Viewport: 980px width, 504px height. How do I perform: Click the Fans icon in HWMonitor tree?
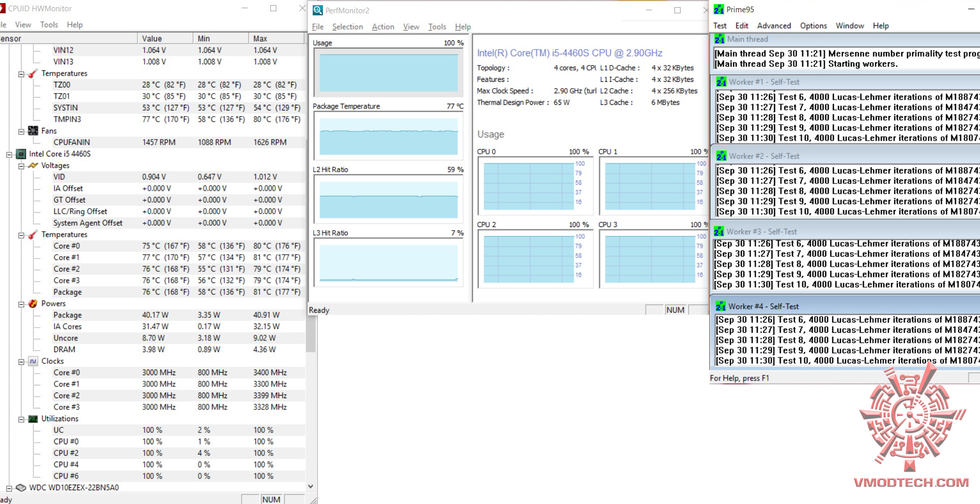pyautogui.click(x=33, y=131)
